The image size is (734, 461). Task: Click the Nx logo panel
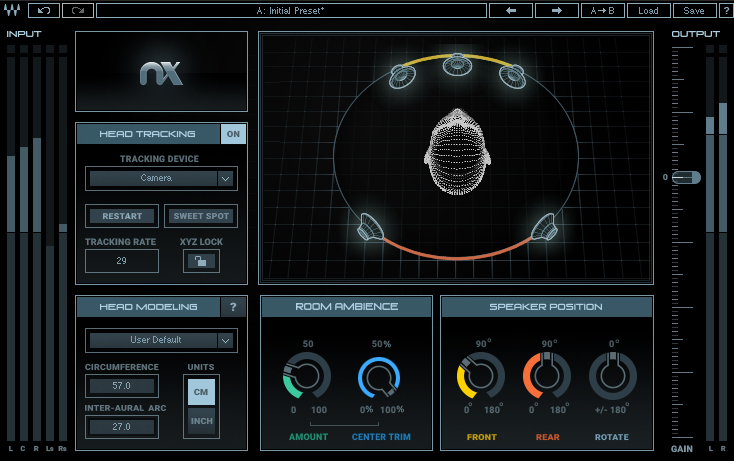pyautogui.click(x=161, y=72)
